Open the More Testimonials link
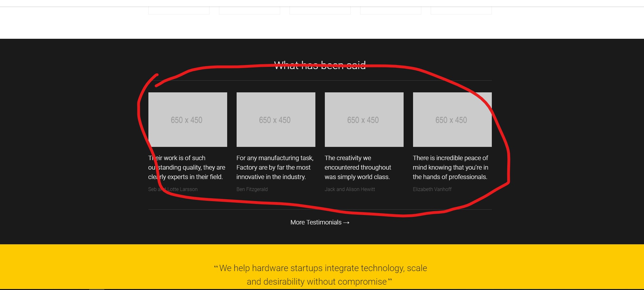This screenshot has width=644, height=290. tap(316, 223)
